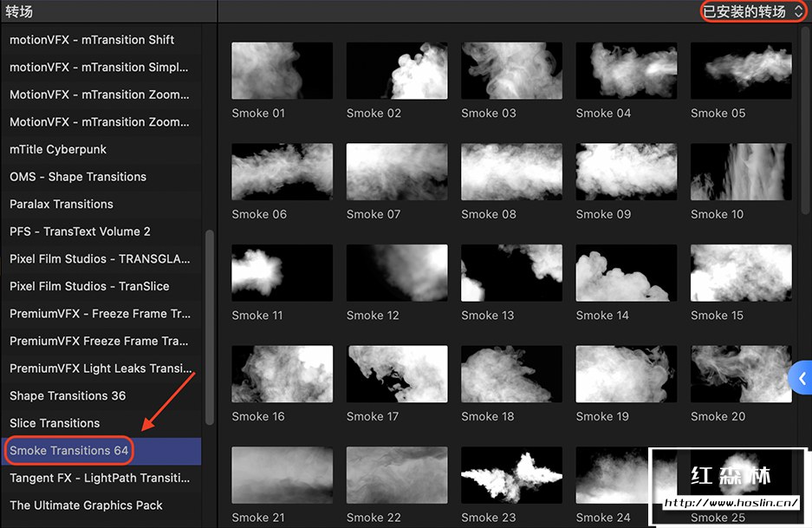
Task: Click the Smoke 15 label text
Action: [717, 315]
